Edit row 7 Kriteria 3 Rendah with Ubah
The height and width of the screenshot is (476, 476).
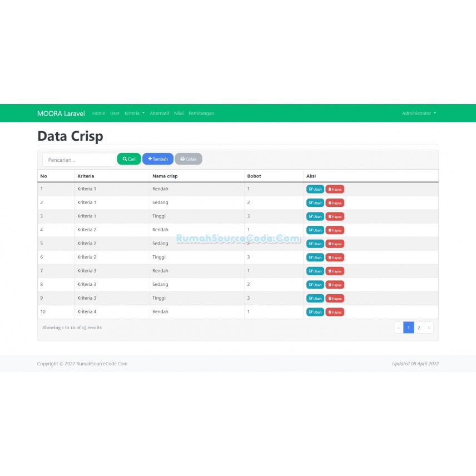315,271
